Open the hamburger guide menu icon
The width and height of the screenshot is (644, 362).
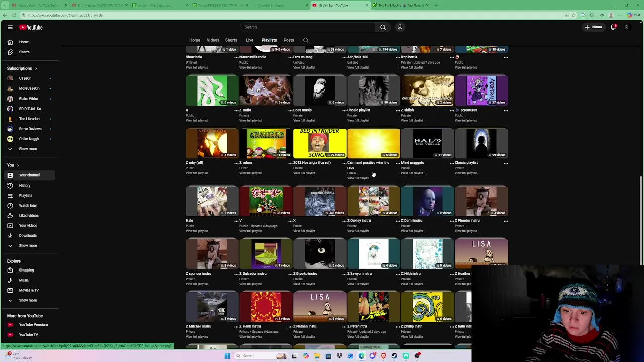coord(10,27)
